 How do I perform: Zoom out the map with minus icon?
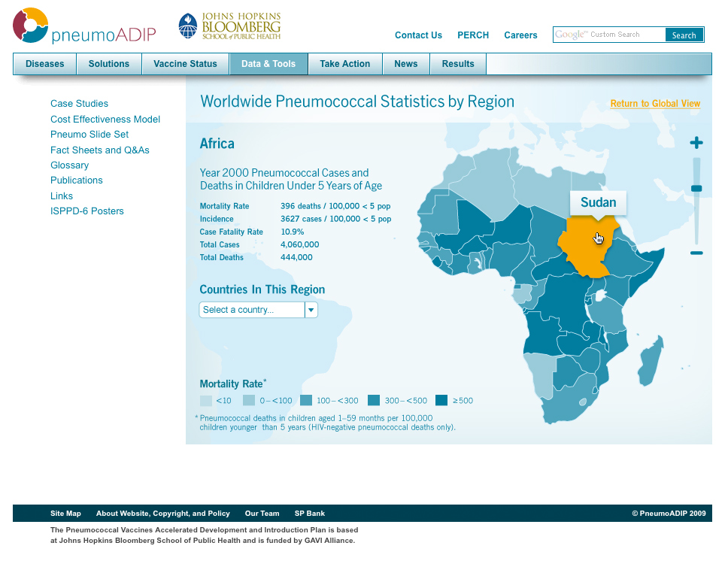coord(696,253)
